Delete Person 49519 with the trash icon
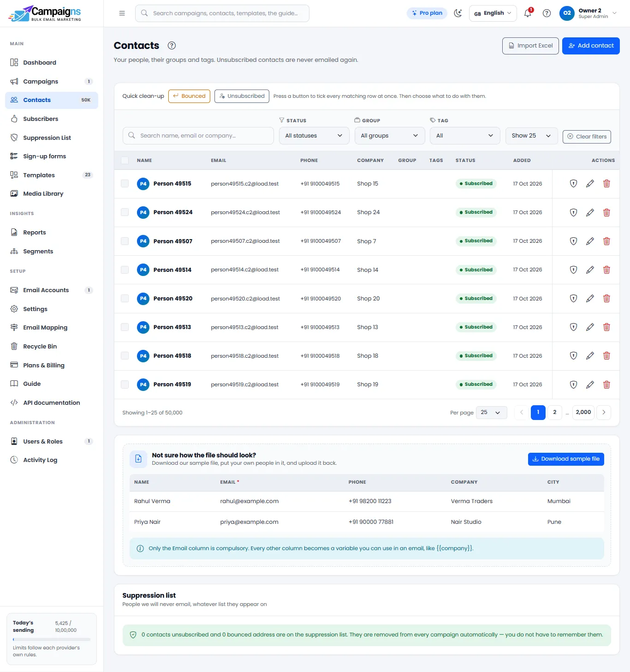Viewport: 630px width, 672px height. tap(606, 384)
